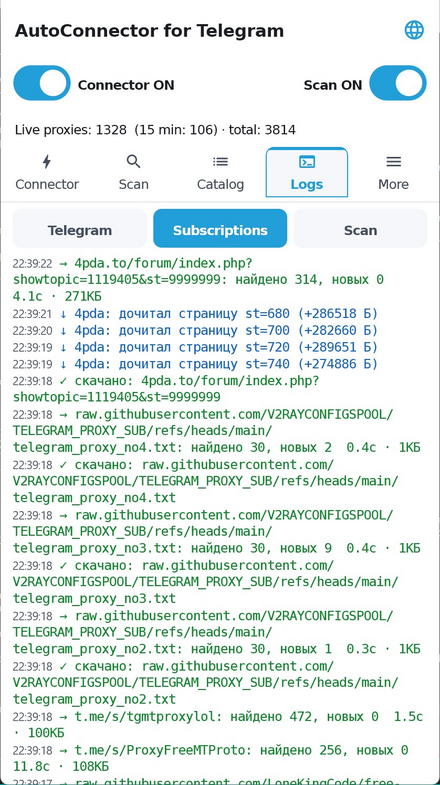
Task: Click the t.me/s/ProxyFreeMTProto log entry
Action: (x=211, y=758)
